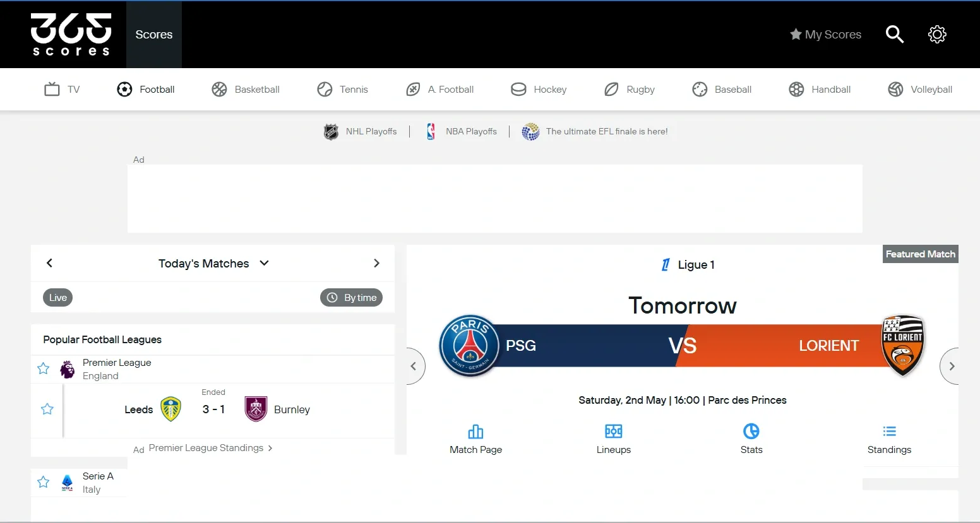Click the American Football icon
The image size is (980, 523).
click(x=413, y=89)
